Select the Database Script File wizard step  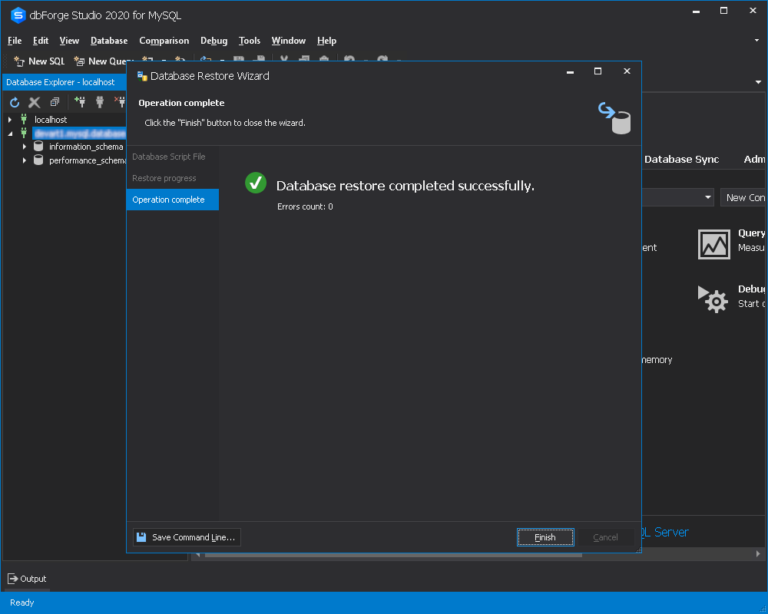(x=172, y=157)
